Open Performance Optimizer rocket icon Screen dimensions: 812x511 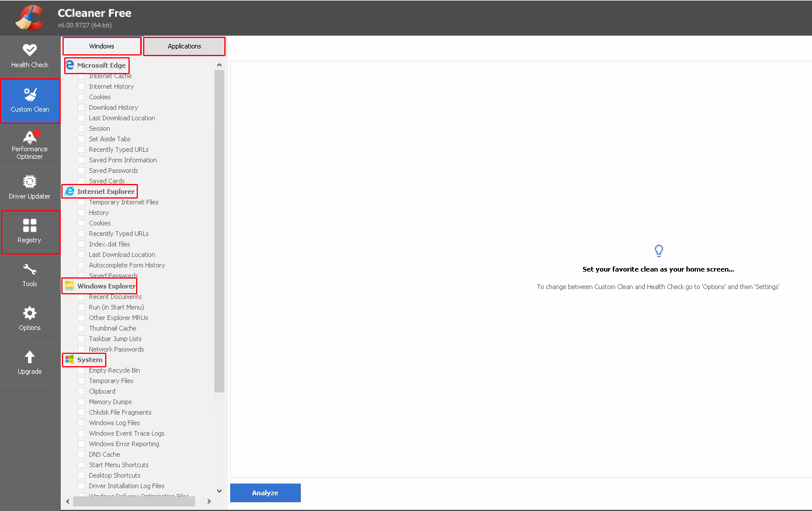[x=30, y=137]
